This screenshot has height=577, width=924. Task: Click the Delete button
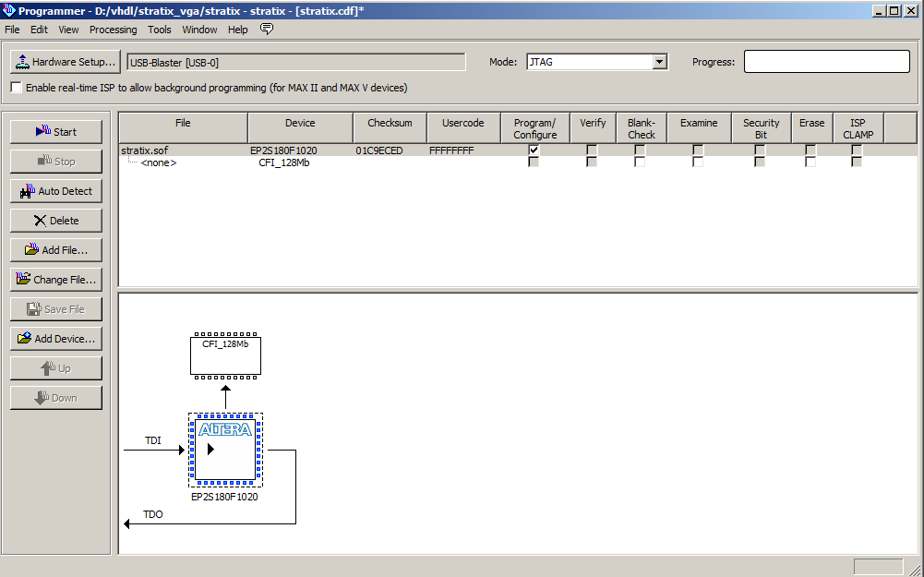pyautogui.click(x=56, y=221)
